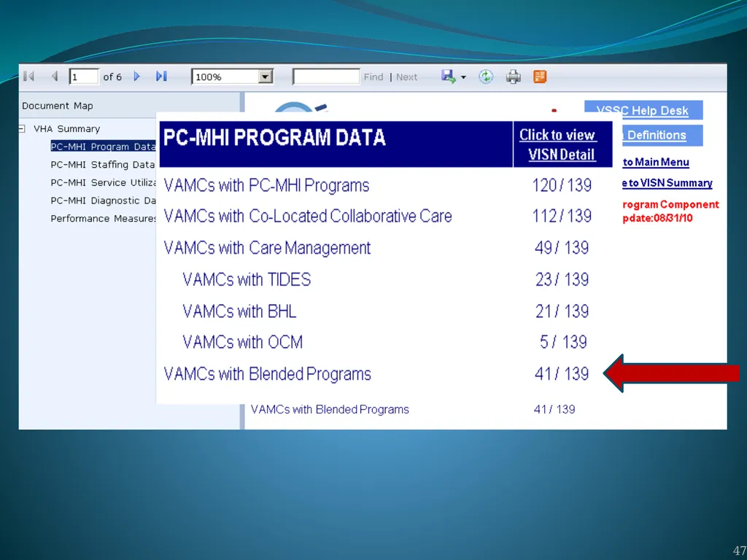Select Performance Measures tree item
The height and width of the screenshot is (560, 747).
(104, 219)
